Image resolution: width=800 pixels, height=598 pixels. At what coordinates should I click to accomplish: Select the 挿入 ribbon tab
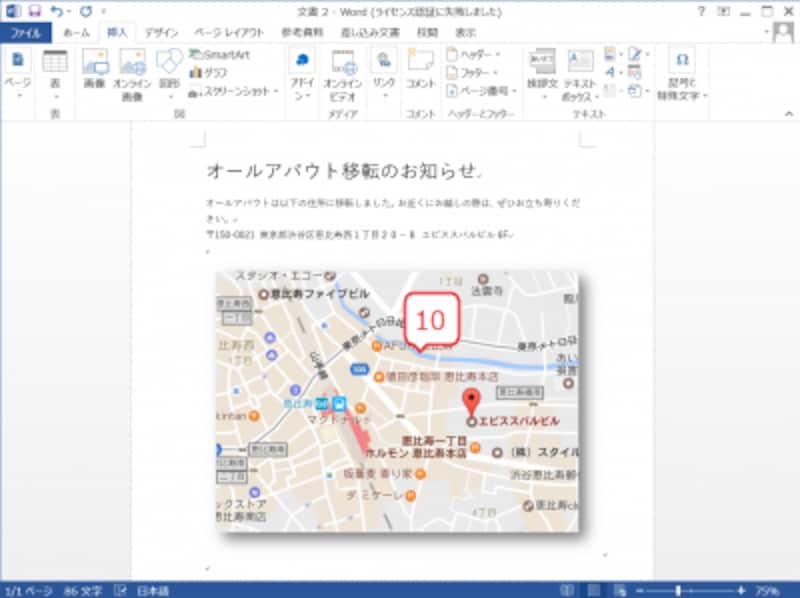[117, 33]
